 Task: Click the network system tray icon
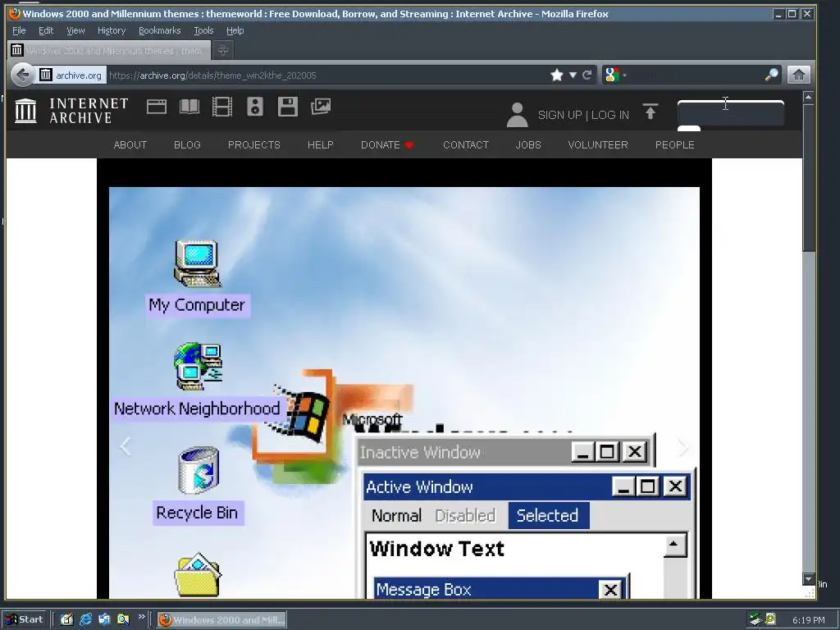click(x=756, y=620)
